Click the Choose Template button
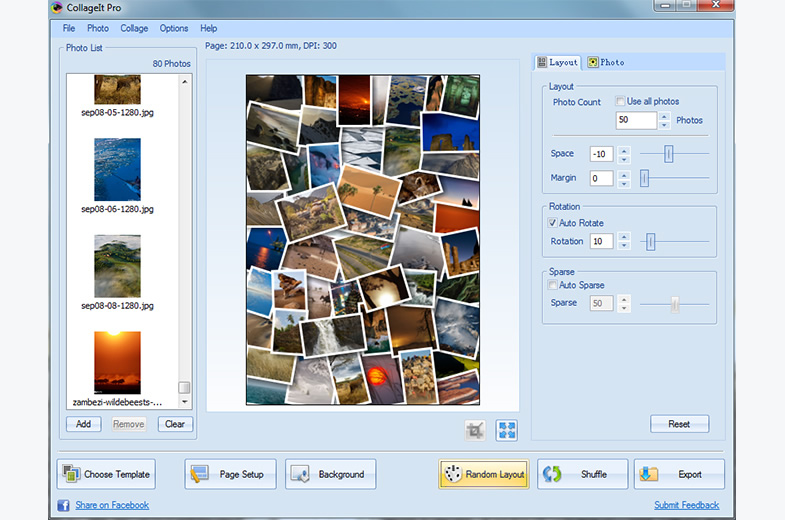 (x=106, y=474)
